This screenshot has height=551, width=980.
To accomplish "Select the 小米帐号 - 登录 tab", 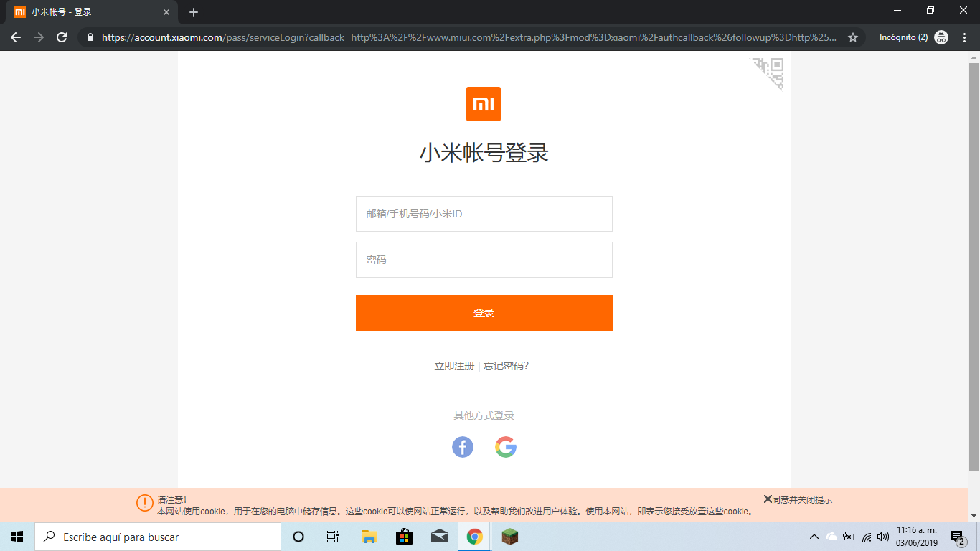I will click(92, 12).
